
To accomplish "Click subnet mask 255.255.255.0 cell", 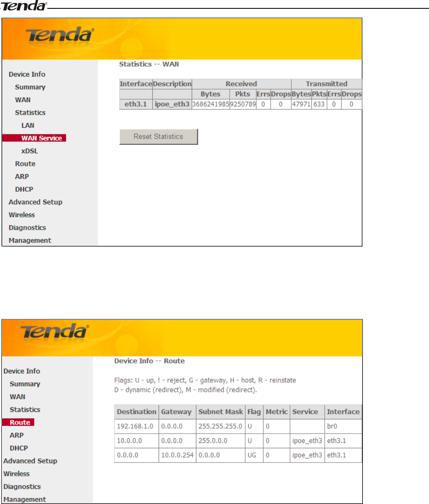I will point(220,427).
